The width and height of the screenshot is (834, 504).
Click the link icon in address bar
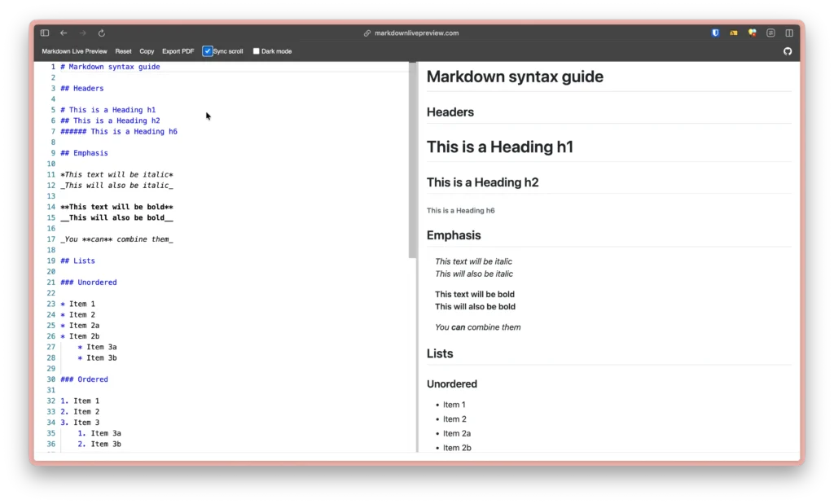pos(367,33)
